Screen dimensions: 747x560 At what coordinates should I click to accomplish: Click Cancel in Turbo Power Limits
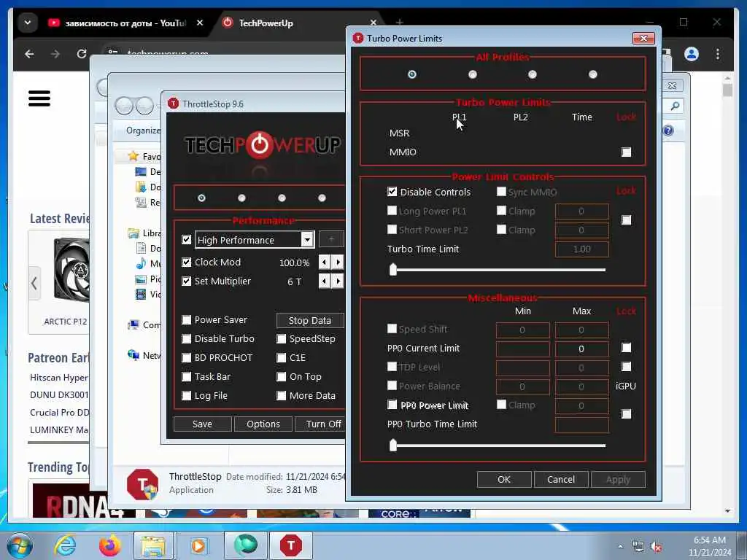point(561,480)
